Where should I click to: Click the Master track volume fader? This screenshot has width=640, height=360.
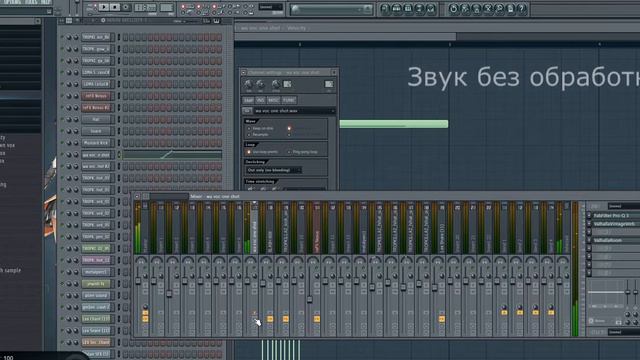click(138, 281)
